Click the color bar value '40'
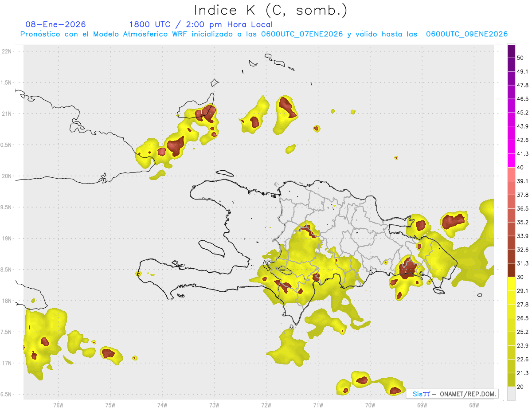Viewport: 532px width, 411px height. coord(520,168)
